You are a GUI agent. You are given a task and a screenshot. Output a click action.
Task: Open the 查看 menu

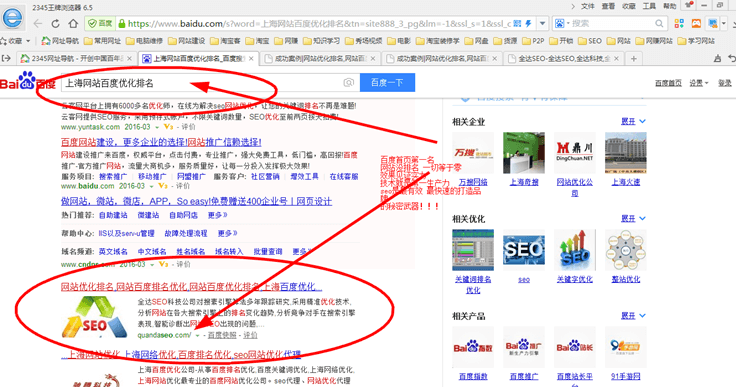[608, 6]
